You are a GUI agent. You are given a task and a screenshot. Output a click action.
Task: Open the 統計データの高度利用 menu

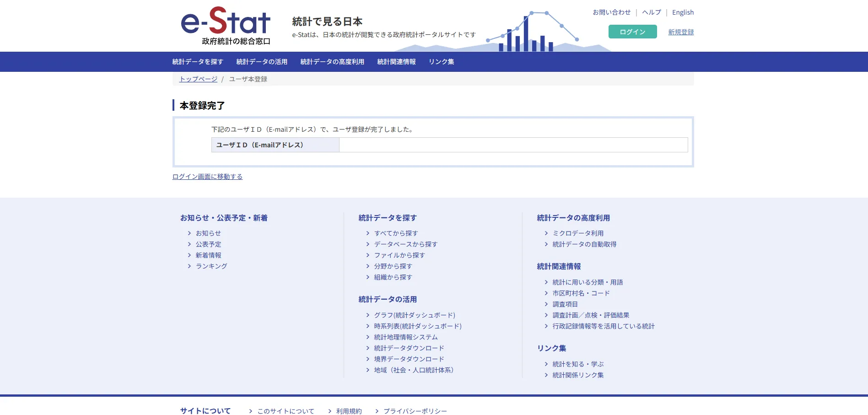(x=332, y=62)
